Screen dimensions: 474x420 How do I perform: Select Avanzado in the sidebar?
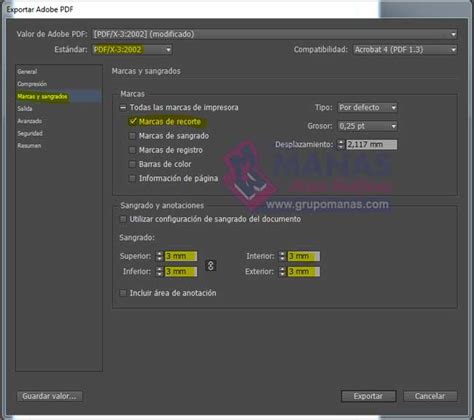[30, 121]
